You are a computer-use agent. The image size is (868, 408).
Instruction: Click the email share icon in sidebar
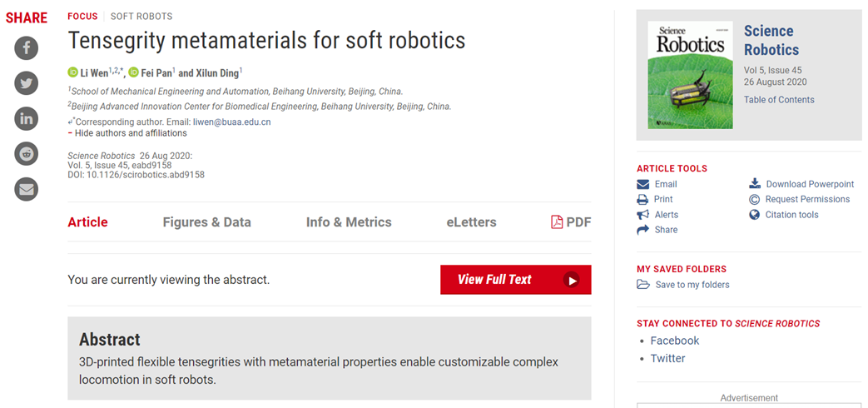coord(27,189)
